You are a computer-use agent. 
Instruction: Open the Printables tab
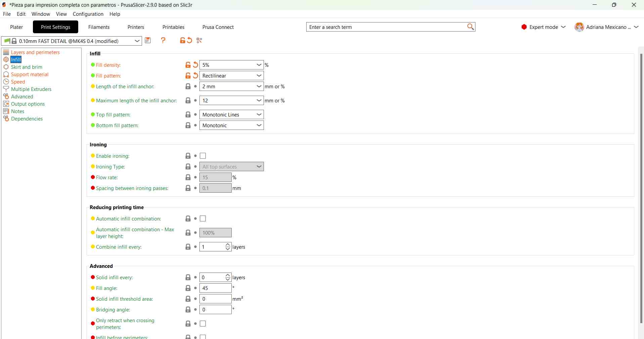(x=174, y=27)
